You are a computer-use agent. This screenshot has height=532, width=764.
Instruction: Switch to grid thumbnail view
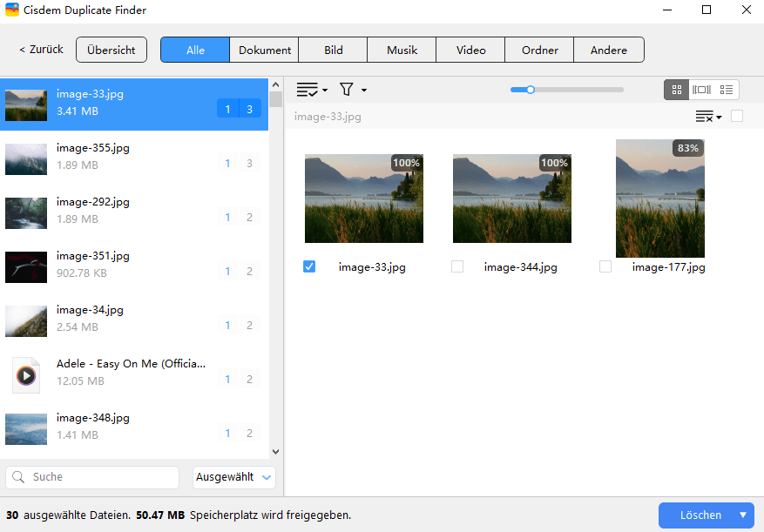pyautogui.click(x=677, y=90)
